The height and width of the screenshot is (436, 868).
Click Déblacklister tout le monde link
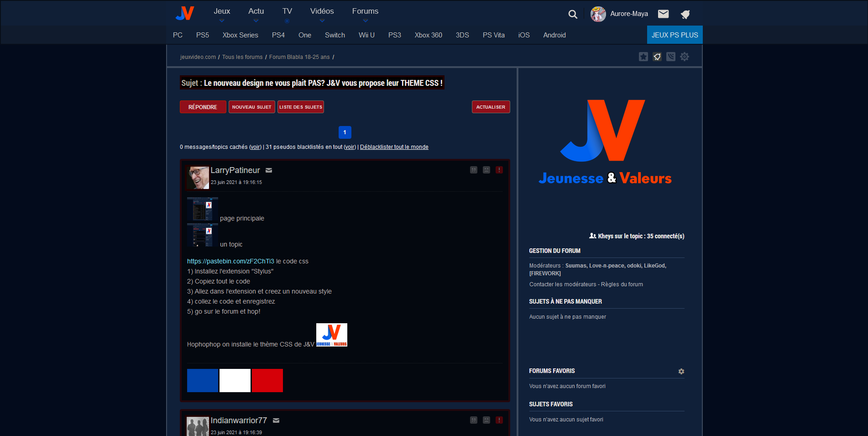point(394,147)
